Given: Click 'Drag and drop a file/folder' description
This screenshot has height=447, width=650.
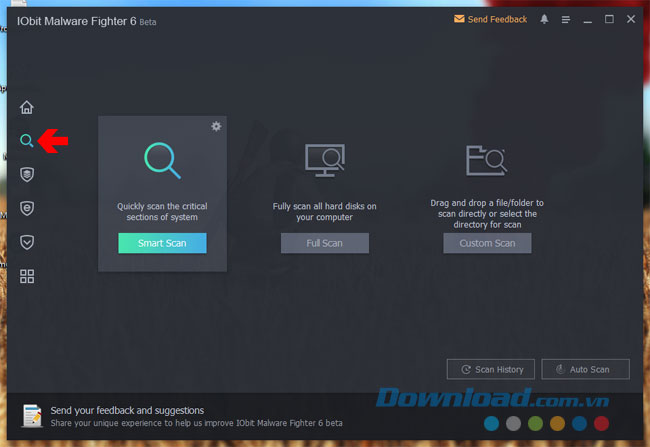Looking at the screenshot, I should [x=487, y=214].
